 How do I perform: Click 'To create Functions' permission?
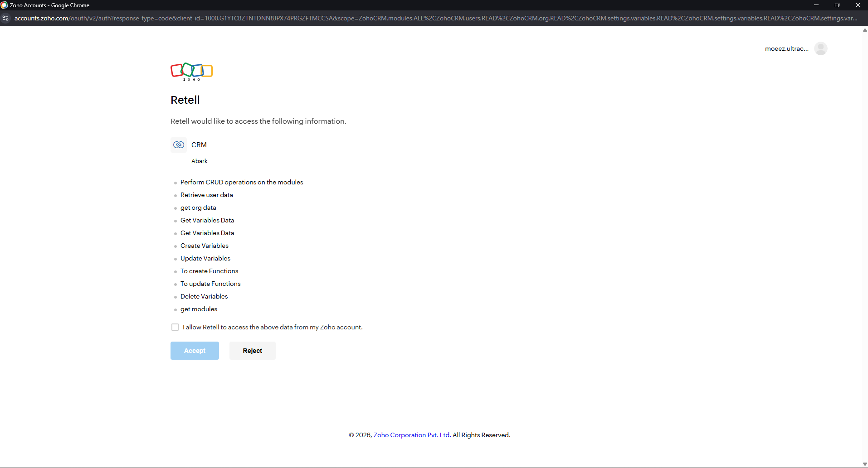[209, 271]
